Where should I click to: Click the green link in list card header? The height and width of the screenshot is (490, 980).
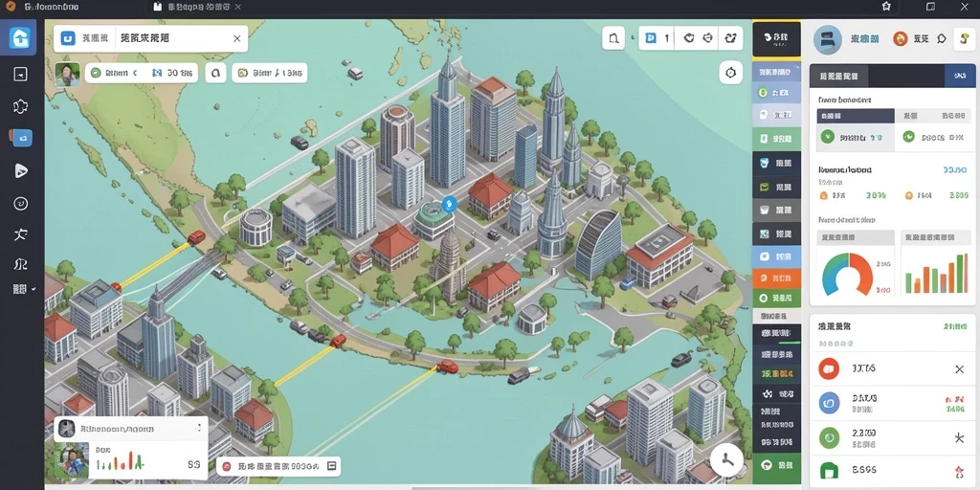pyautogui.click(x=956, y=326)
